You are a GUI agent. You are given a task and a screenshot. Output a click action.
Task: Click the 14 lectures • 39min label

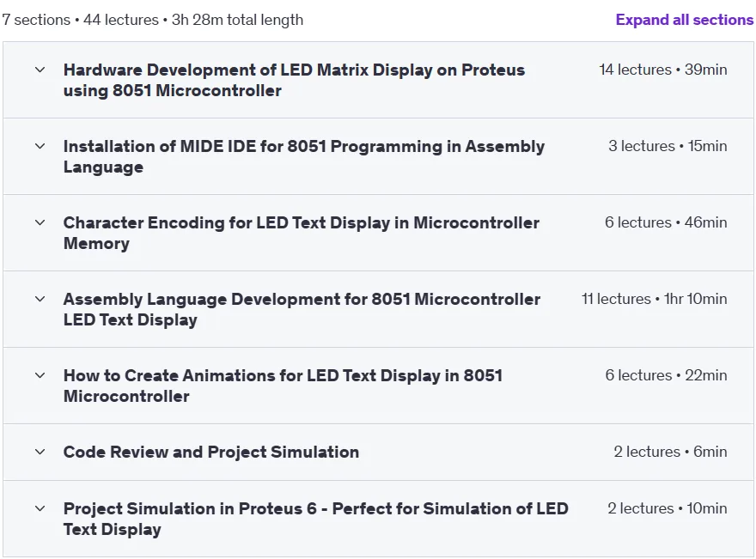663,70
